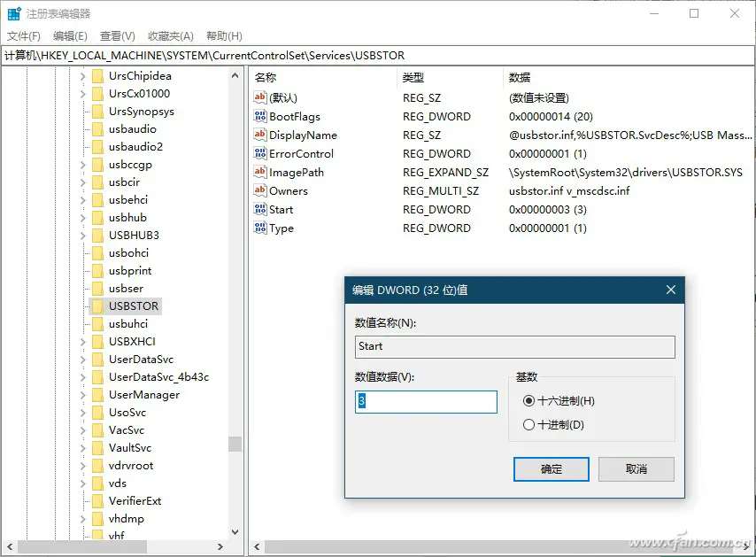Click the usbser folder icon
This screenshot has height=557, width=756.
click(97, 289)
